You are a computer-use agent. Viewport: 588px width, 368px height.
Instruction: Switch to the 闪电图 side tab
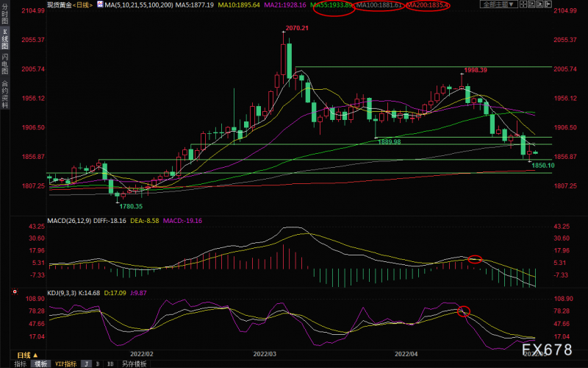click(5, 64)
